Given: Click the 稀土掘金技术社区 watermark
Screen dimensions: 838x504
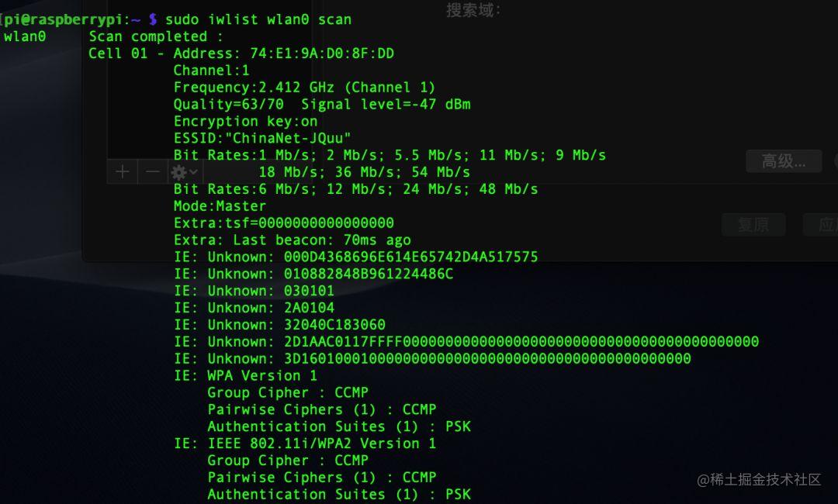Looking at the screenshot, I should point(759,479).
